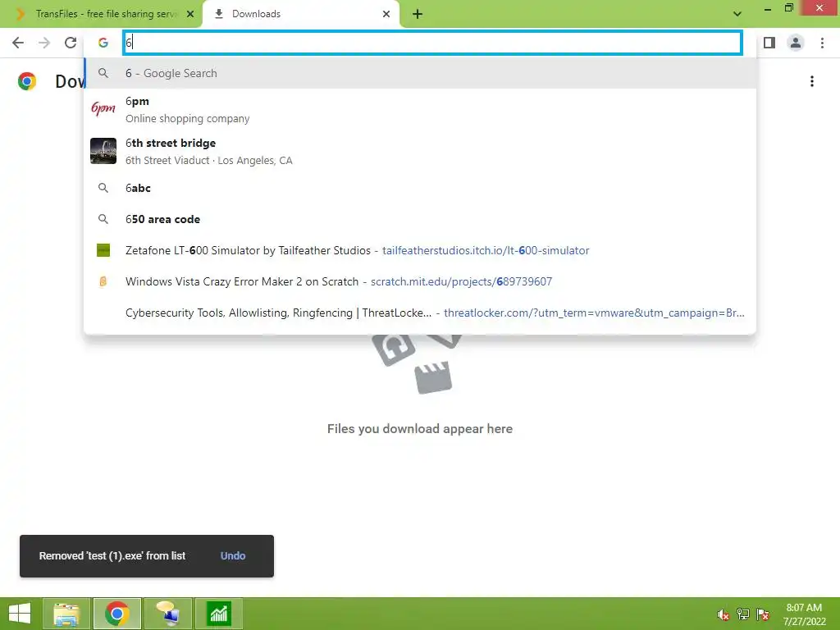Select the 6abc search suggestion
The width and height of the screenshot is (840, 630).
coord(420,188)
